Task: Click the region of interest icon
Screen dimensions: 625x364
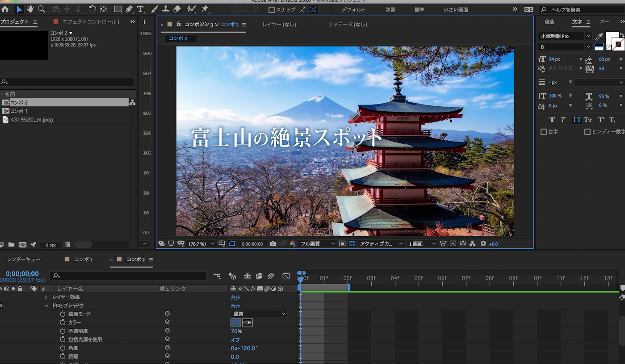Action: pos(342,244)
